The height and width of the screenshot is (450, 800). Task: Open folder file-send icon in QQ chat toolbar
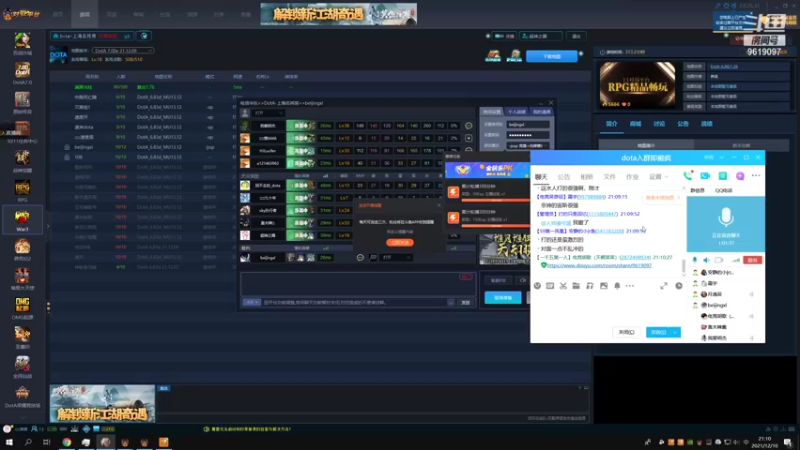(576, 286)
